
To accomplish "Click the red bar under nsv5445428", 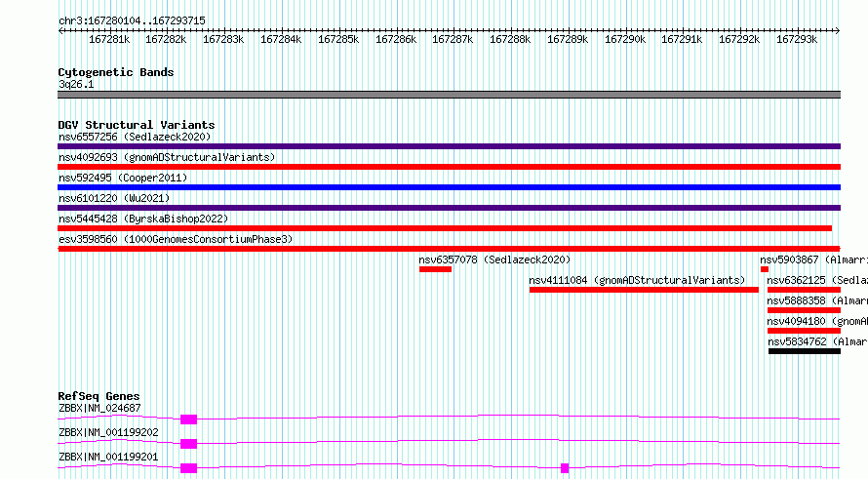I will click(445, 228).
